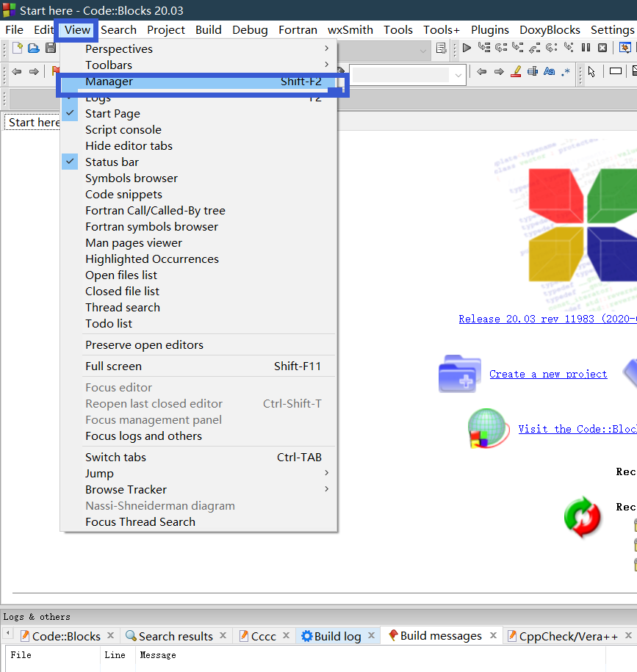Toggle the Manager panel visibility

pos(198,82)
